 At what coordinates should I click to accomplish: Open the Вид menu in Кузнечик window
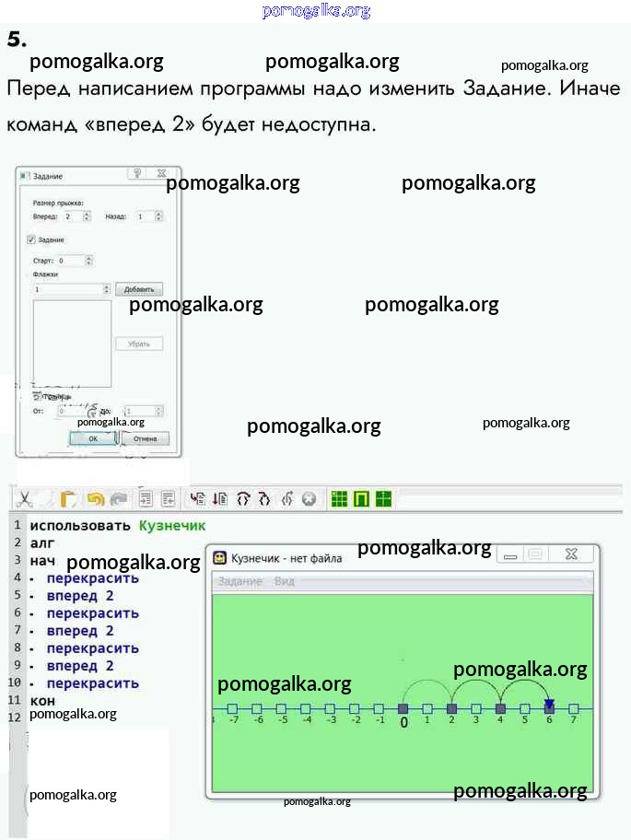[x=285, y=581]
